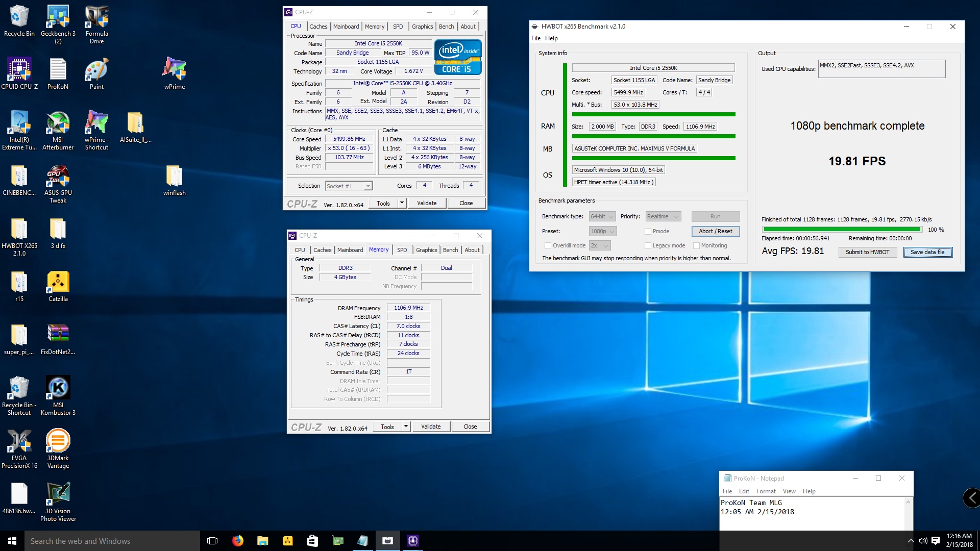Open FixDotNet2 archive icon
This screenshot has width=980, height=551.
(x=58, y=339)
